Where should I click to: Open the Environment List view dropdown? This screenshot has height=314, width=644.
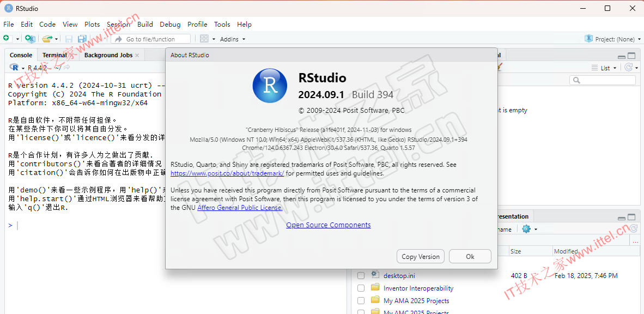(604, 68)
